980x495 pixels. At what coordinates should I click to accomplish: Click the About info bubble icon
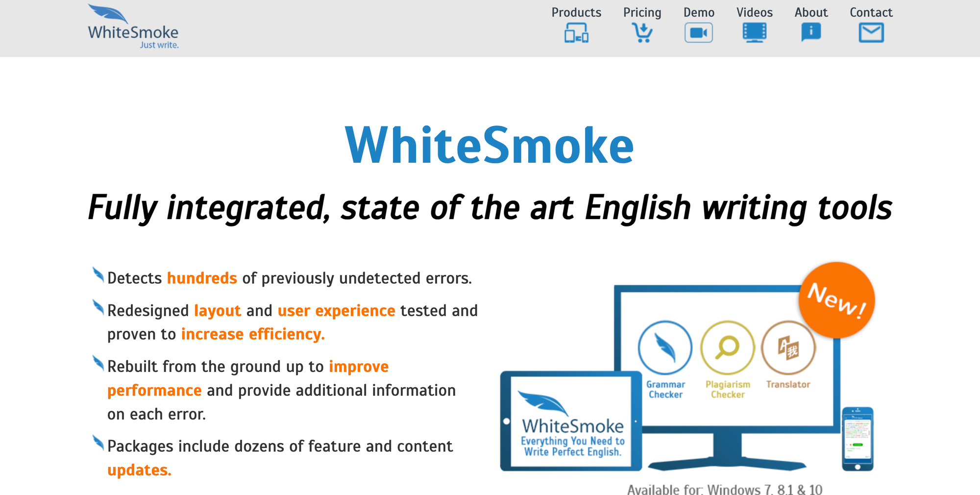811,32
